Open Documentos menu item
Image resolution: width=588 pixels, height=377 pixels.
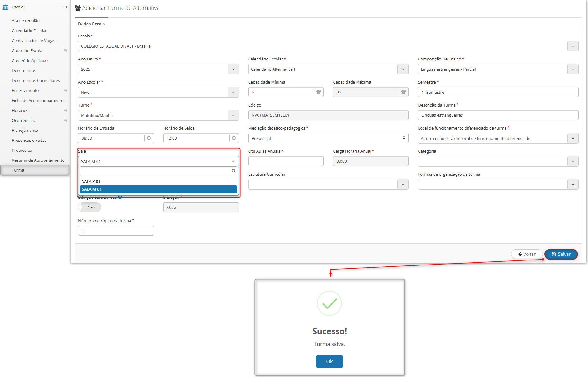24,71
